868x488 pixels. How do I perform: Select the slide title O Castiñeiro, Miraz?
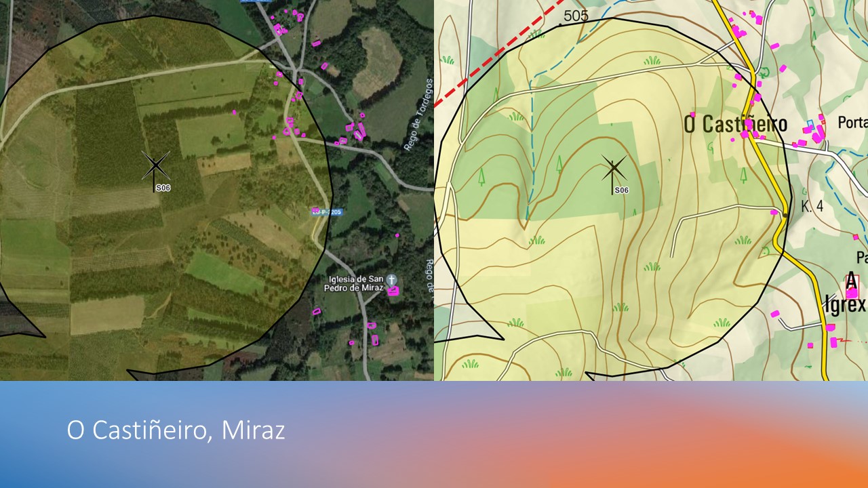click(x=176, y=430)
